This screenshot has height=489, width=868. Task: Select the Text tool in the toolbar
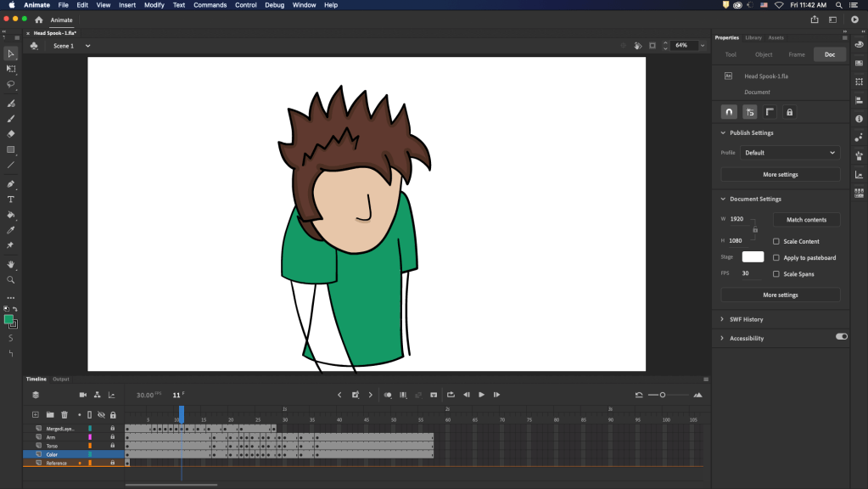point(11,200)
